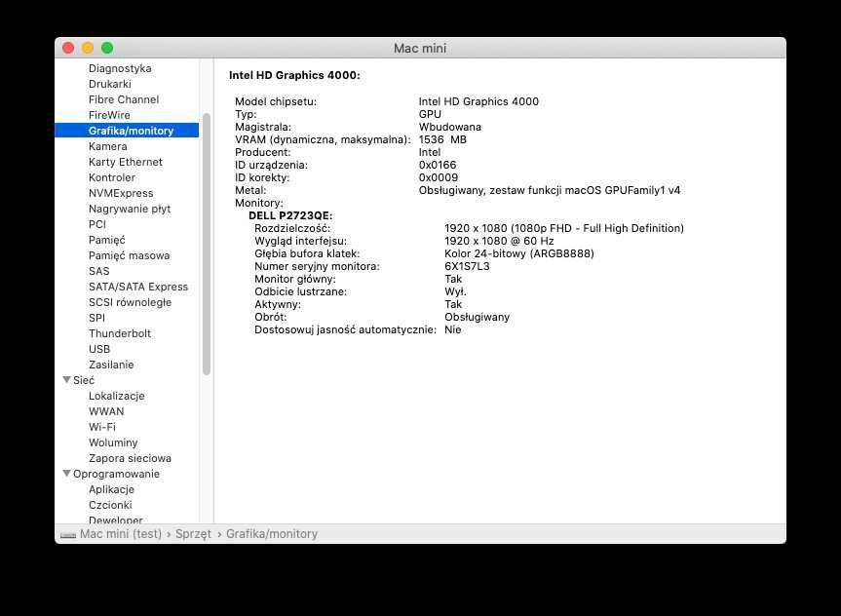Viewport: 841px width, 616px height.
Task: Click the 1920 x 1080 @ 60 Hz value
Action: coord(499,241)
